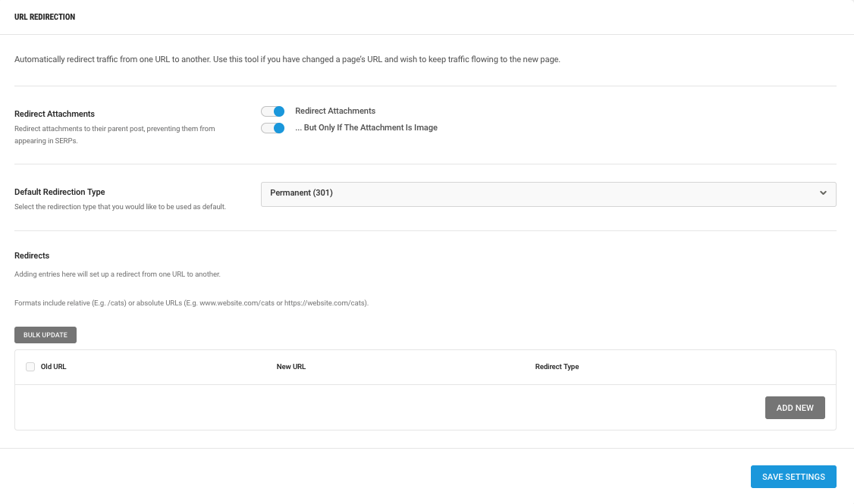Open the Default Redirection Type dropdown
This screenshot has width=854, height=504.
pyautogui.click(x=548, y=194)
